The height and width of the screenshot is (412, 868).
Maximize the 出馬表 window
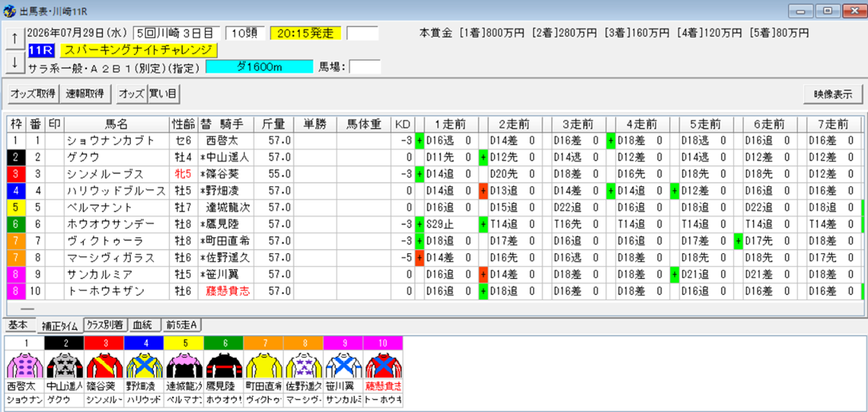point(827,10)
